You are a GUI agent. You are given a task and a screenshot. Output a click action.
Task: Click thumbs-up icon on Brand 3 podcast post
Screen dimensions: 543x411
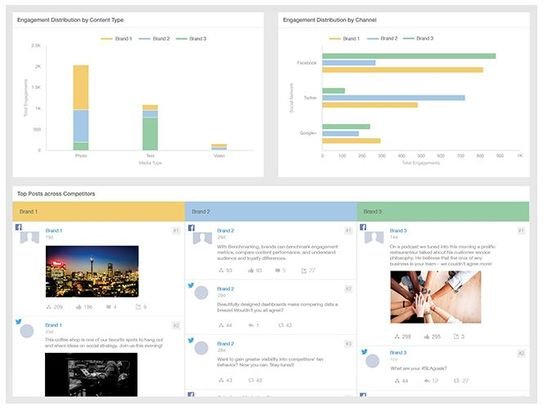427,336
